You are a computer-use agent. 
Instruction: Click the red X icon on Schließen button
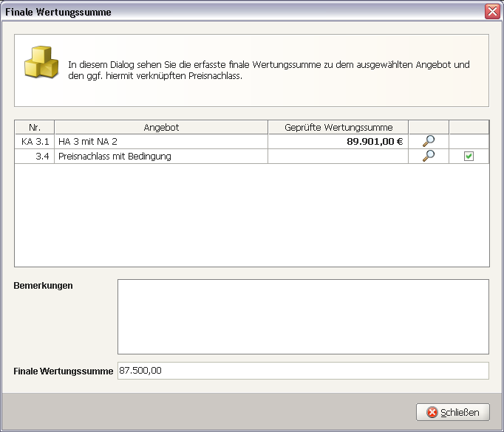(432, 412)
